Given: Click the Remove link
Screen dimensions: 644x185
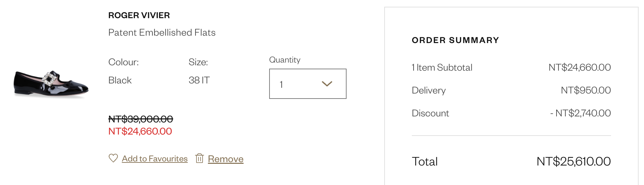Looking at the screenshot, I should [225, 159].
